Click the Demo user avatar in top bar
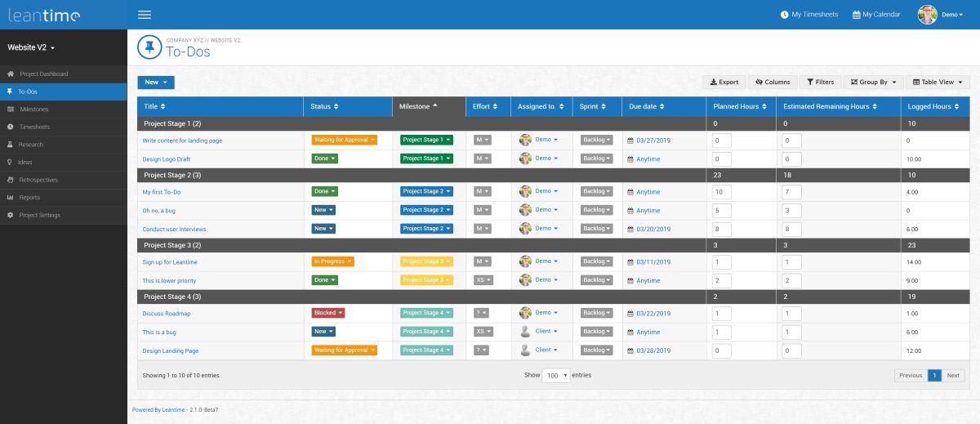The image size is (980, 424). pyautogui.click(x=927, y=15)
